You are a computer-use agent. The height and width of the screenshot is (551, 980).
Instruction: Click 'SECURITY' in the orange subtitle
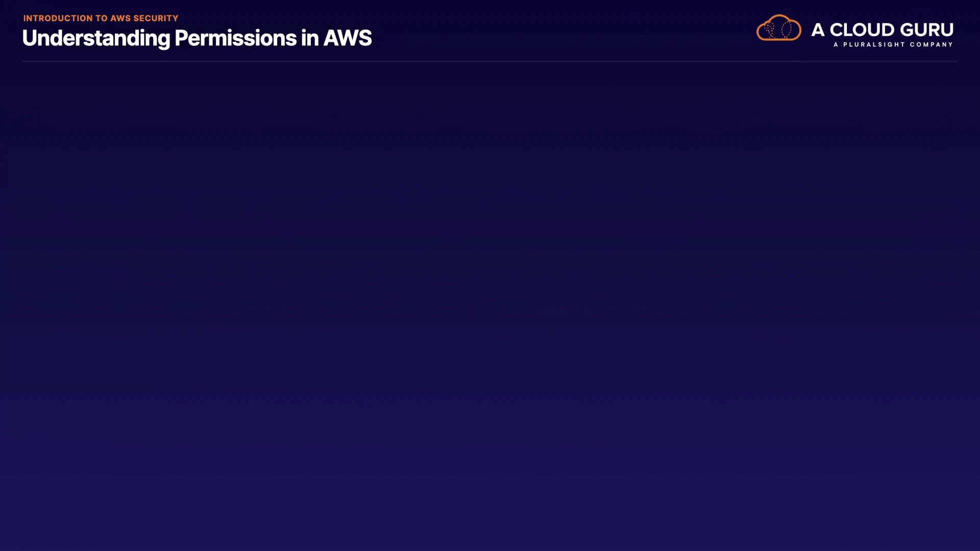click(156, 18)
